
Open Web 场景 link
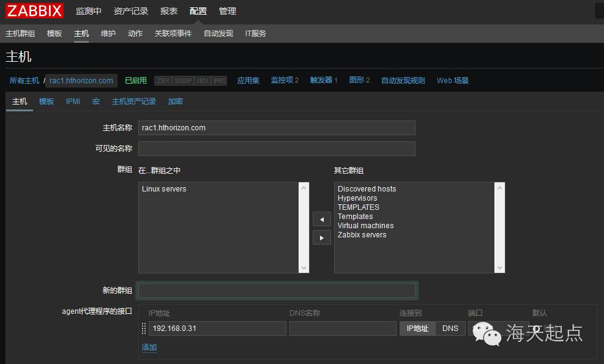(453, 81)
